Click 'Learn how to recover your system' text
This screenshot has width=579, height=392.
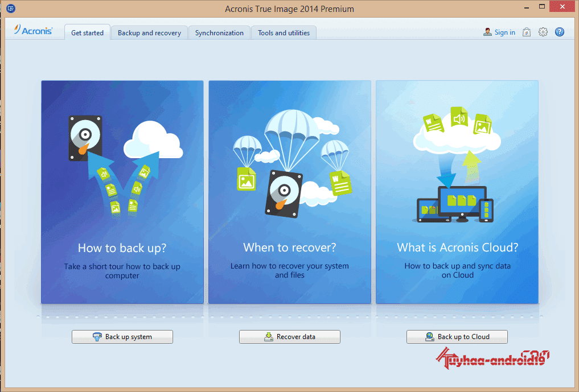coord(289,270)
